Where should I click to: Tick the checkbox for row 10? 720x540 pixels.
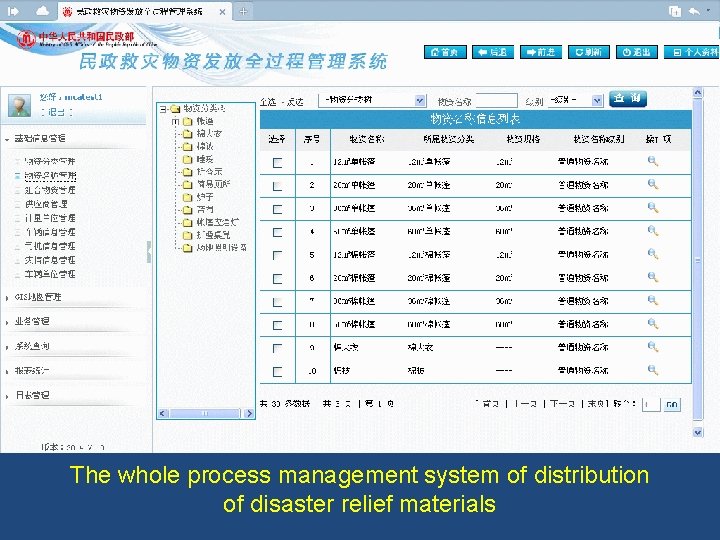(x=277, y=371)
